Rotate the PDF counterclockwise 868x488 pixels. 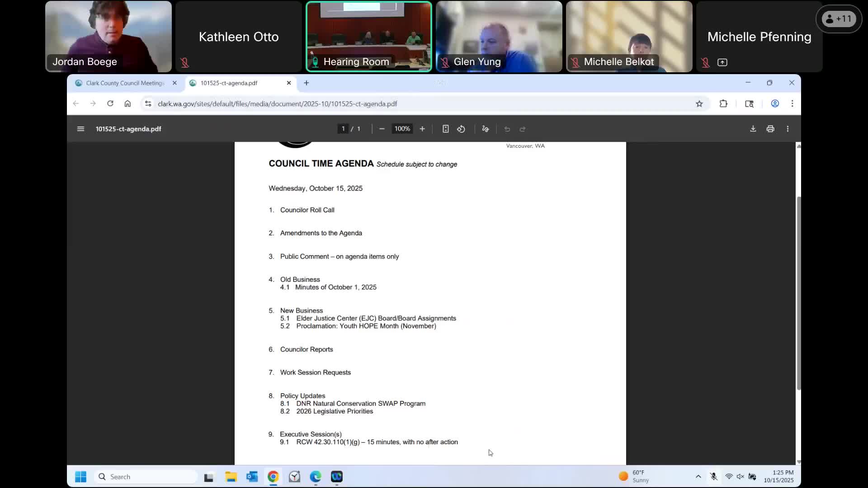pos(461,129)
